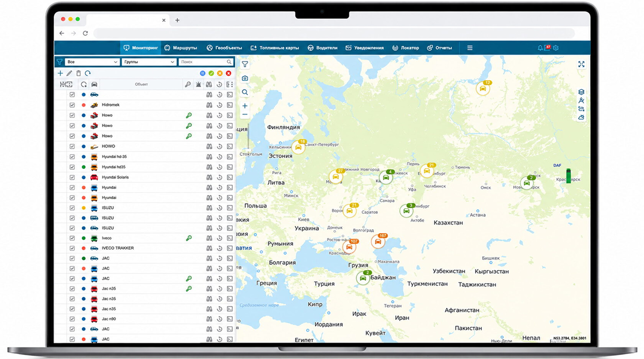Click the red cross status filter
This screenshot has height=359, width=644.
coord(229,73)
